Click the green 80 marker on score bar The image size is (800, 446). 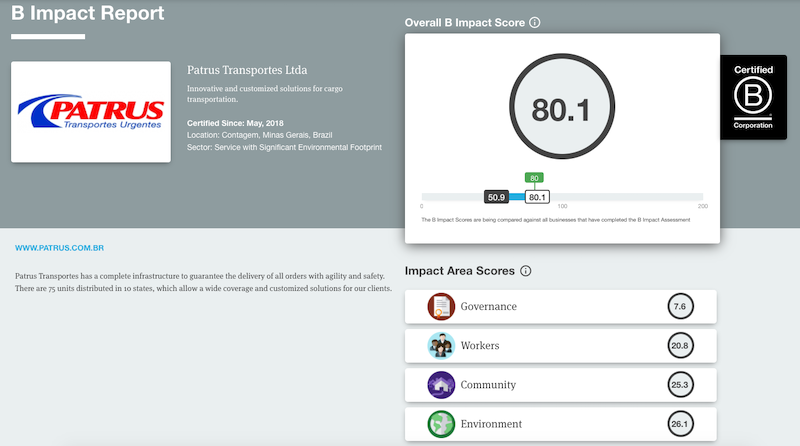point(534,178)
